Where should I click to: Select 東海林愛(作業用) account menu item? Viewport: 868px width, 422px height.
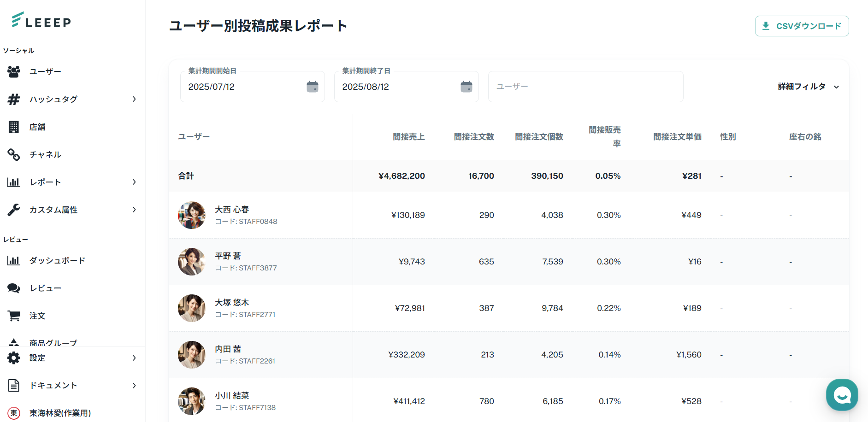click(60, 413)
